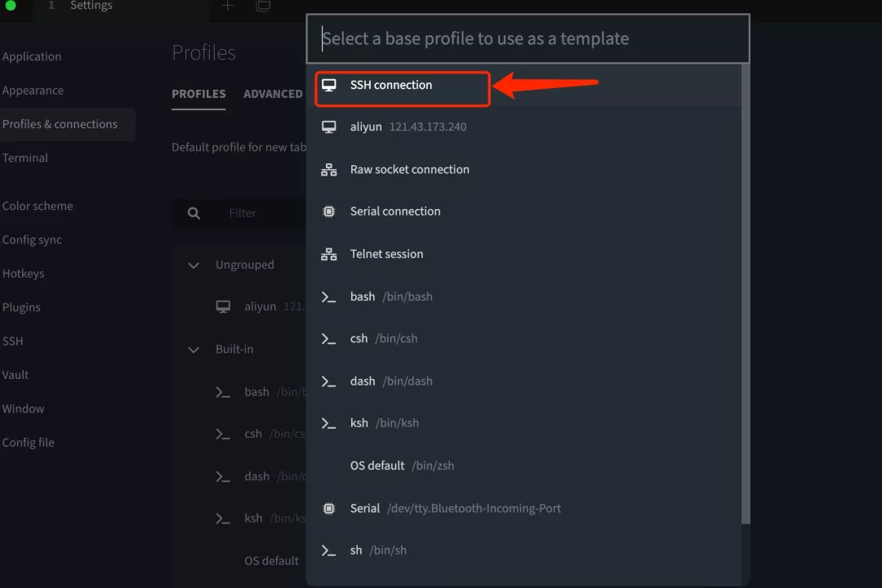Click network icon beside Telnet session
Viewport: 882px width, 588px height.
coord(329,254)
